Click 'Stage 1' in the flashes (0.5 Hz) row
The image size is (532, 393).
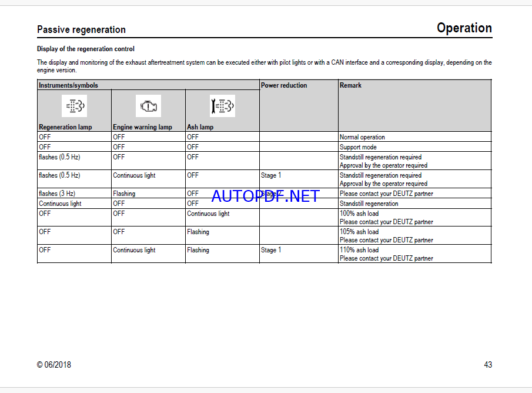[x=271, y=175]
